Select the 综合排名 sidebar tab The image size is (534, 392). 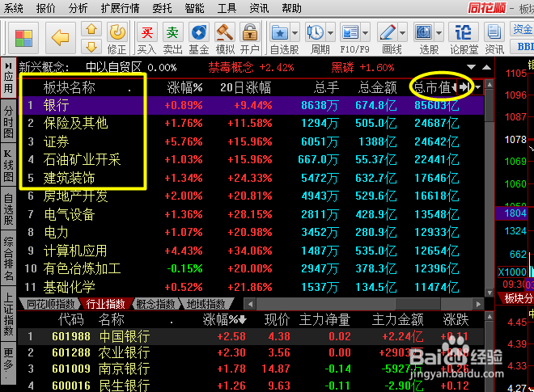(8, 259)
